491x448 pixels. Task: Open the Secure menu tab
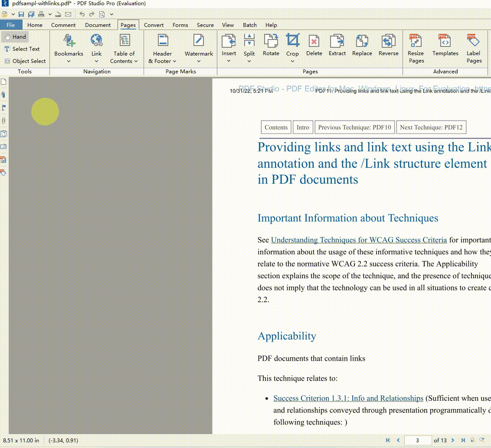tap(205, 25)
